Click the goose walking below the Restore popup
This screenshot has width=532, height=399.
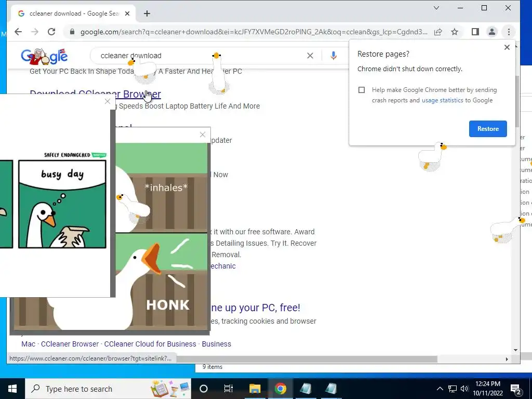click(x=432, y=156)
